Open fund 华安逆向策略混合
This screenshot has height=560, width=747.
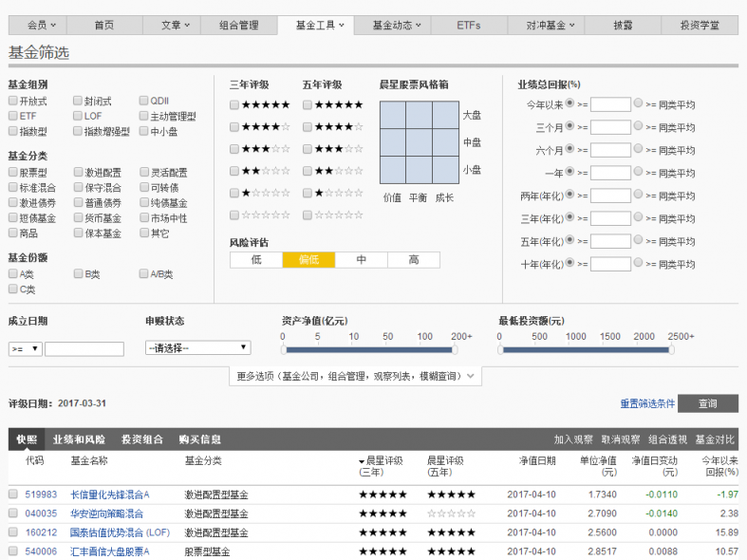(x=106, y=513)
